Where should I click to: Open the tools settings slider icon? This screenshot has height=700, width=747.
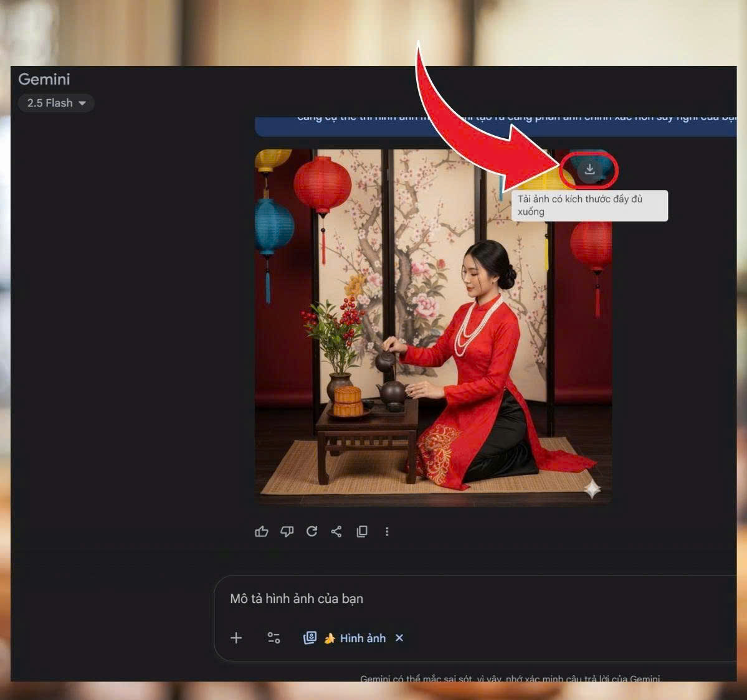(x=274, y=638)
